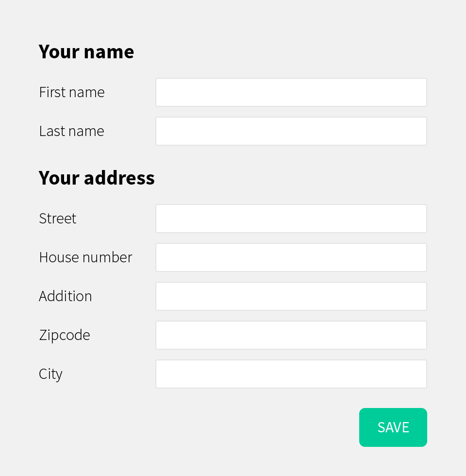Focus the Street input field
466x476 pixels.
pos(291,219)
